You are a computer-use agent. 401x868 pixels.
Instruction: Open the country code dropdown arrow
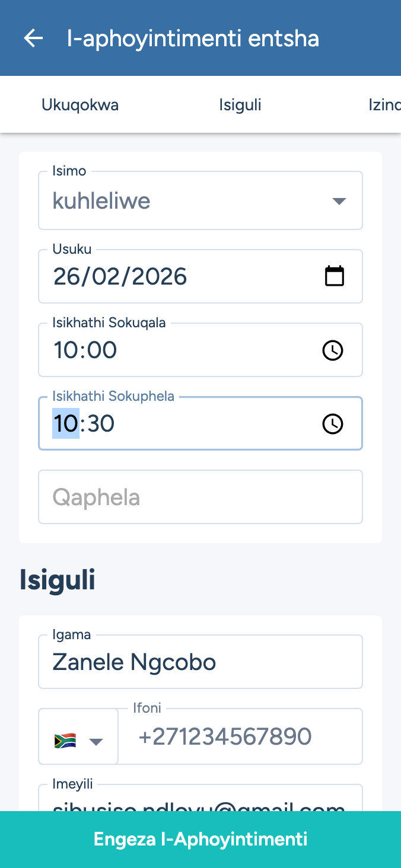pos(96,741)
